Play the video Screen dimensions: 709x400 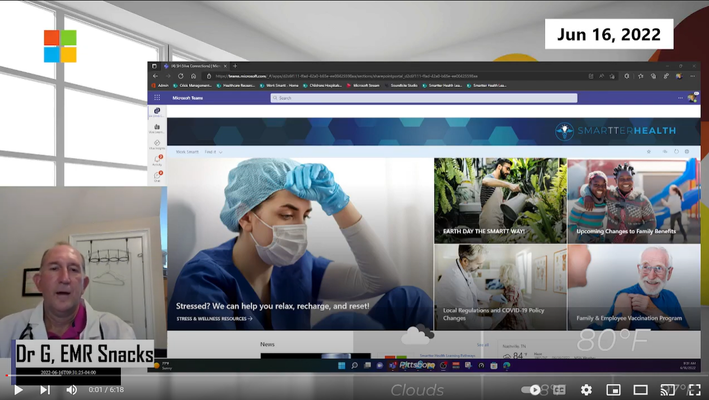coord(18,390)
